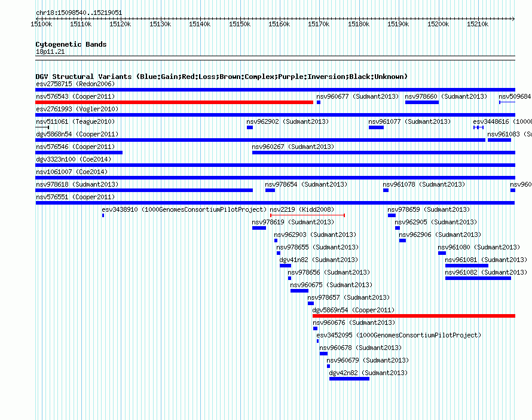
Task: Select the red nsv2219 loss line
Action: [x=307, y=215]
